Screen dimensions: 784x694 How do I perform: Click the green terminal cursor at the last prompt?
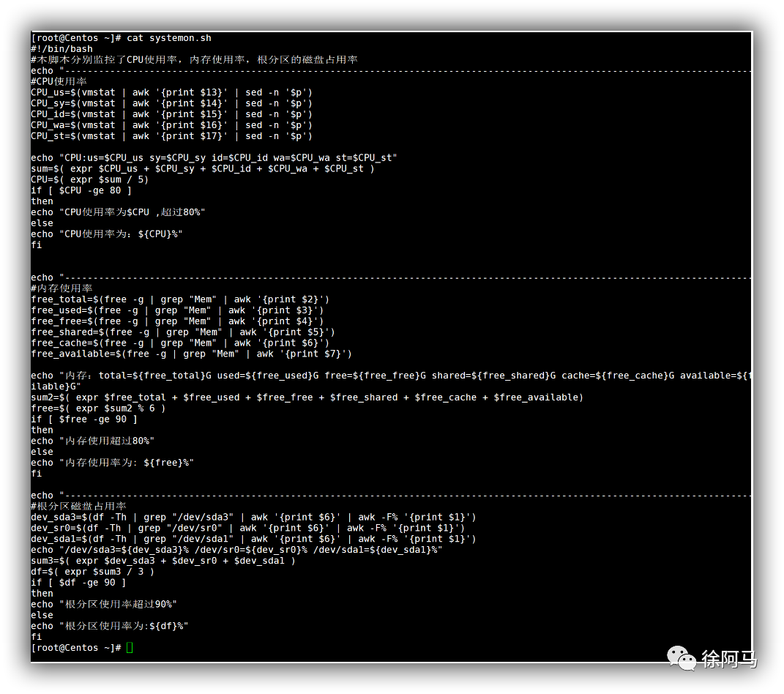click(x=130, y=647)
